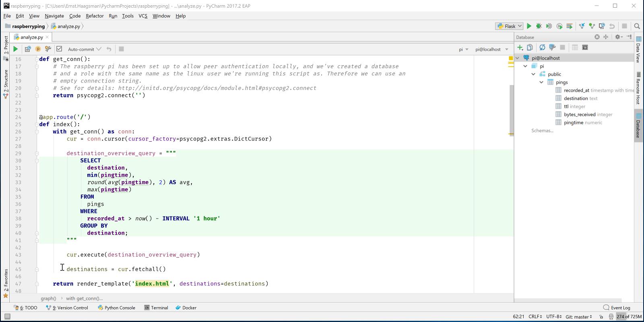Screen dimensions: 644x322
Task: Open the pi@localhost session dropdown
Action: [491, 50]
